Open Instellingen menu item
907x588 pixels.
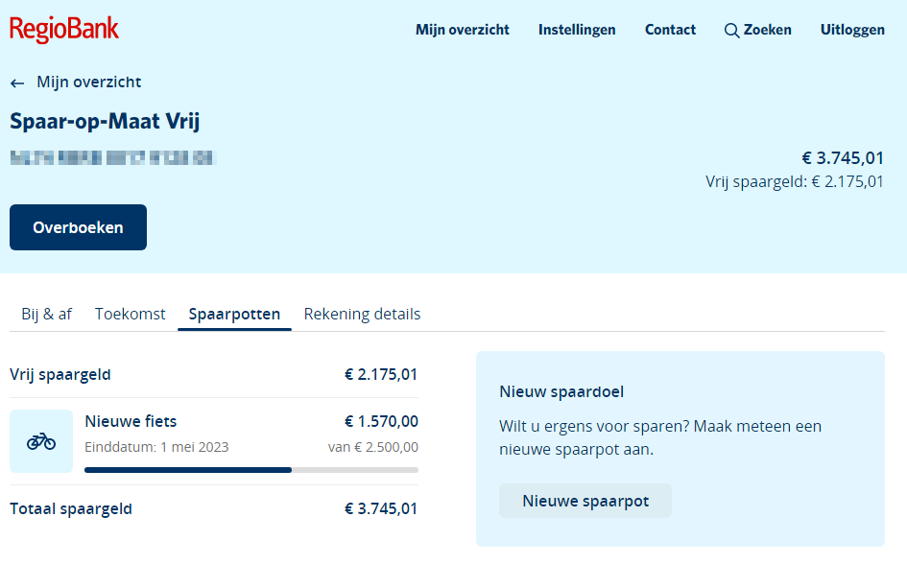(577, 30)
